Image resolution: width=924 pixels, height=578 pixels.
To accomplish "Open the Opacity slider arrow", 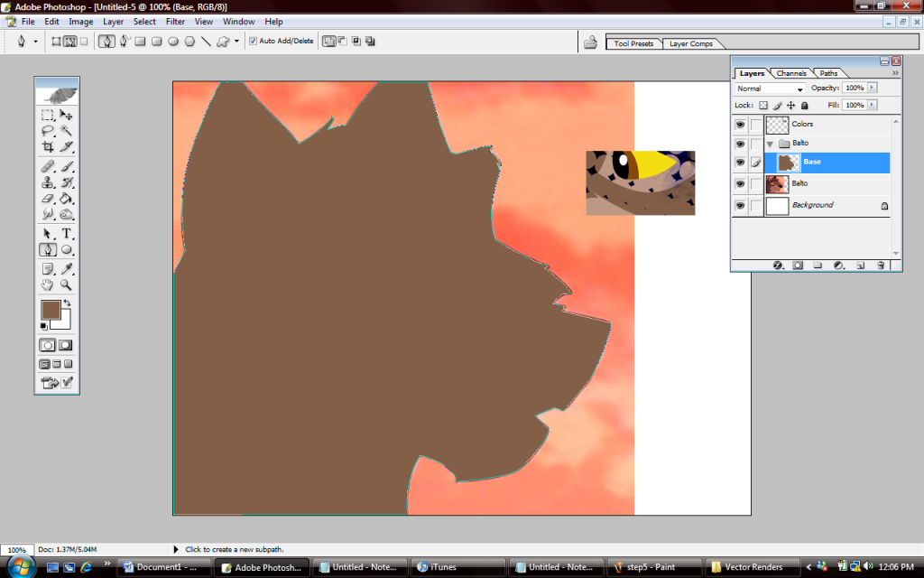I will tap(873, 88).
